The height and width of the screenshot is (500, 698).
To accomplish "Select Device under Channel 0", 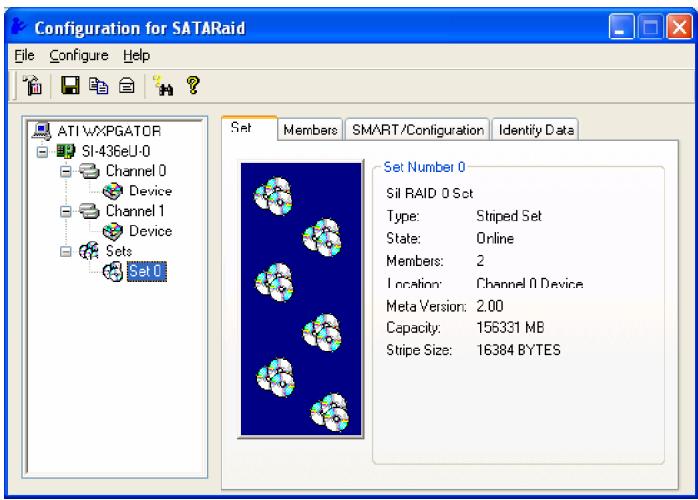I will click(x=150, y=191).
